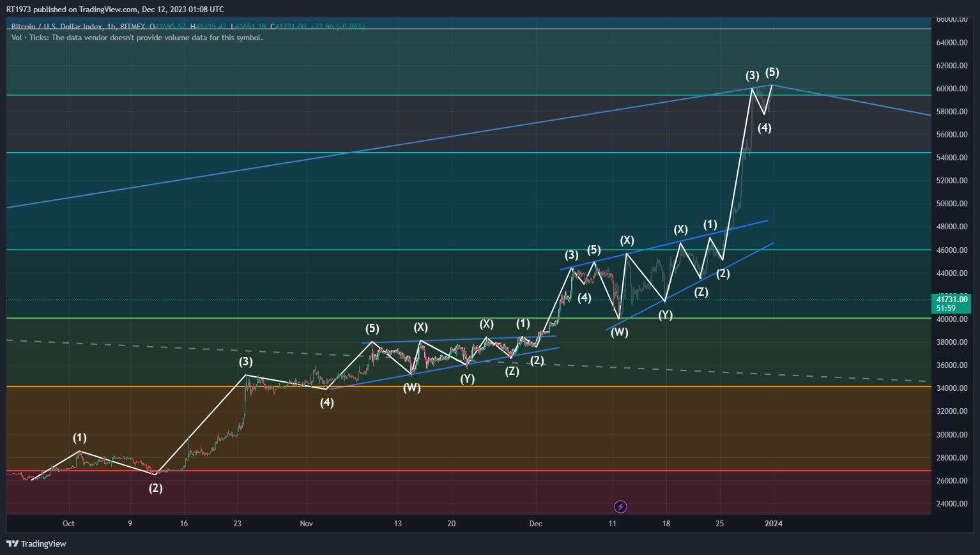Click the Oct label on the time axis
The width and height of the screenshot is (980, 555).
tap(68, 524)
